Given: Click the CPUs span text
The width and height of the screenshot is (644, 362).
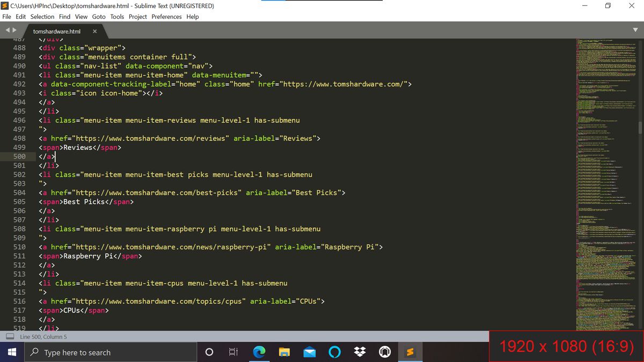Looking at the screenshot, I should [74, 310].
